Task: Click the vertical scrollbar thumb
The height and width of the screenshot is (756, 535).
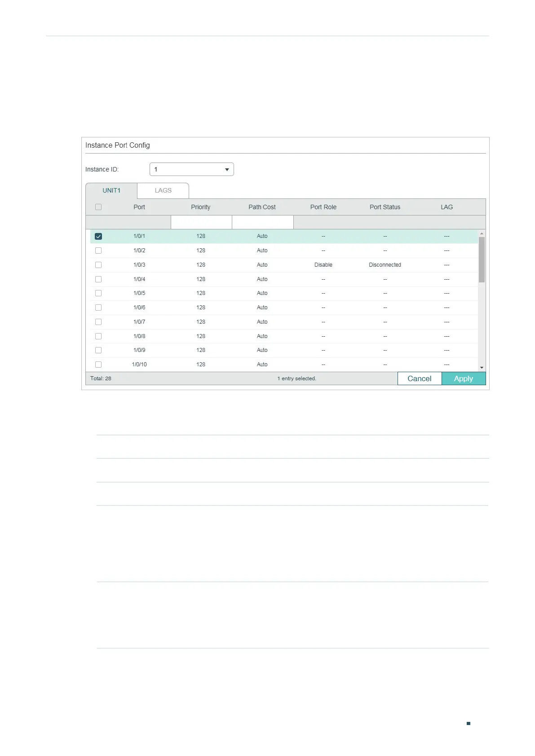Action: [x=482, y=259]
